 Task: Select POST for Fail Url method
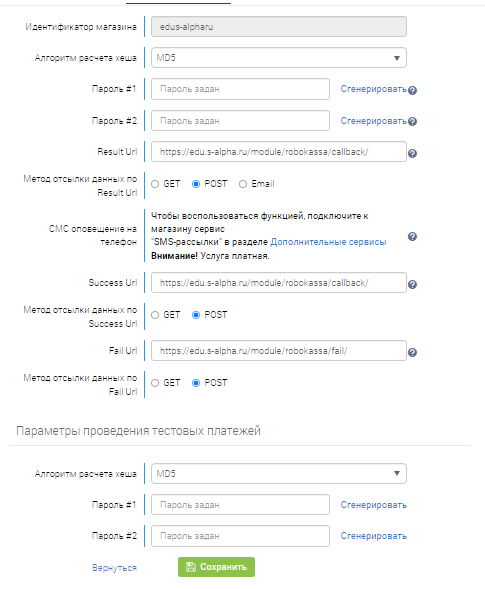196,383
